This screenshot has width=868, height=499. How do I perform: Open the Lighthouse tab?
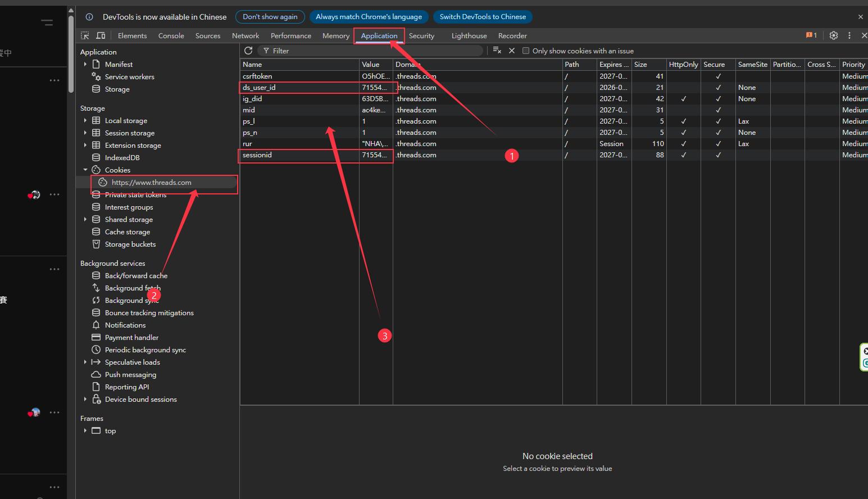(x=469, y=35)
